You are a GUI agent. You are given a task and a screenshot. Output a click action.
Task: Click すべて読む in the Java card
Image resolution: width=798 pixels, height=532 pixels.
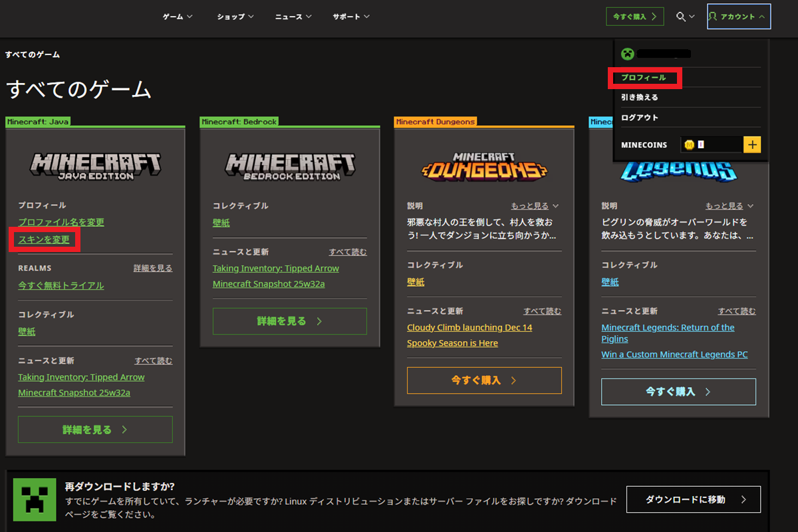coord(154,361)
